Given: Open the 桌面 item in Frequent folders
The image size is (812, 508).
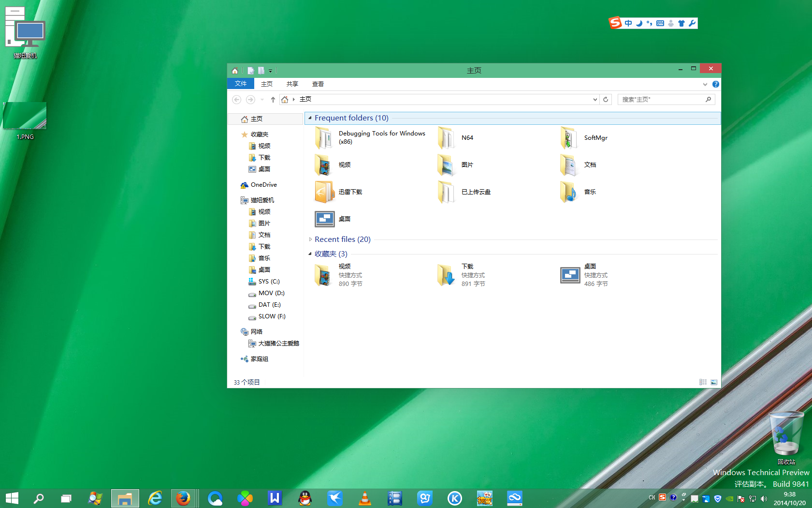Looking at the screenshot, I should pos(333,219).
